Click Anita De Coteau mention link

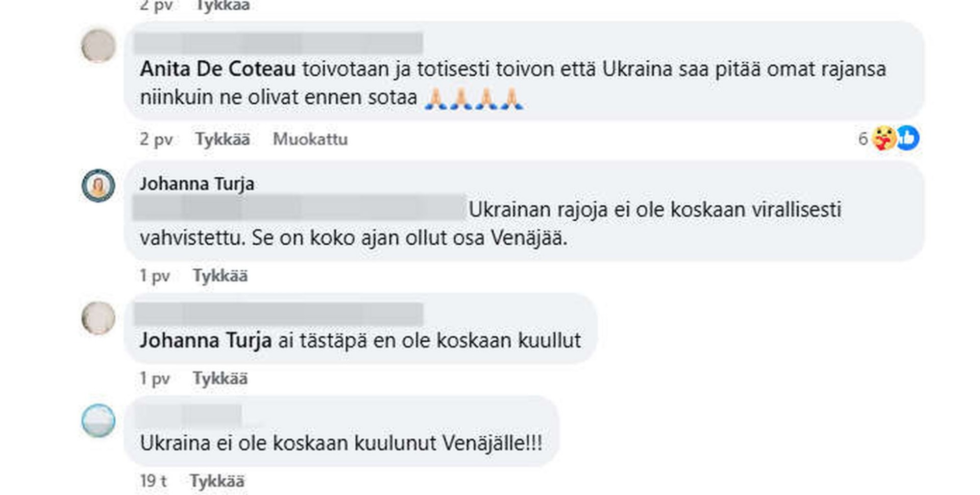click(218, 69)
